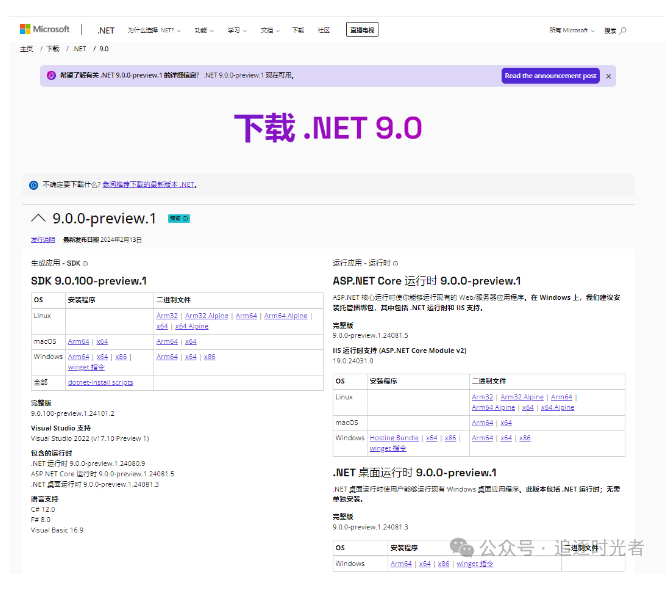This screenshot has width=672, height=598.
Task: Click the teal '预览' badge next to 9.0.0-preview.1
Action: 179,219
